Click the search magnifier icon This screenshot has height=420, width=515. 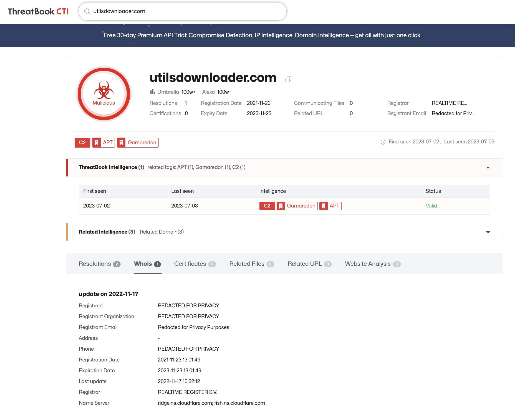[87, 11]
